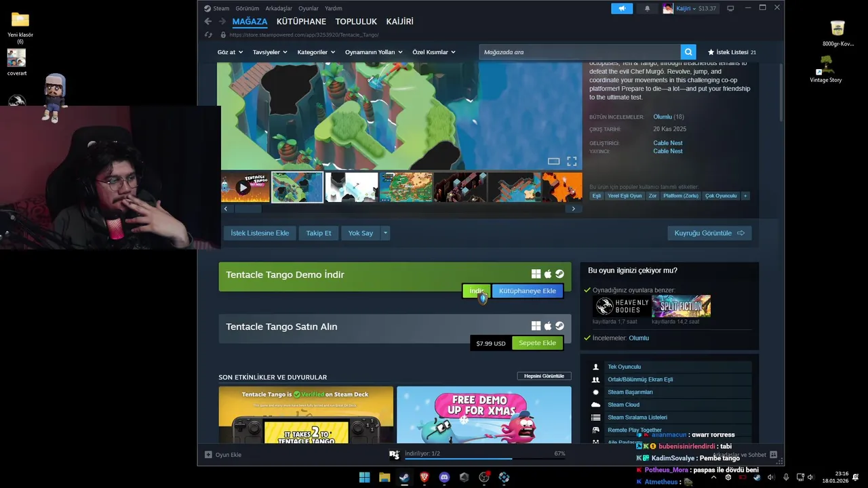This screenshot has height=488, width=868.
Task: Open the Steam menu
Action: click(221, 8)
